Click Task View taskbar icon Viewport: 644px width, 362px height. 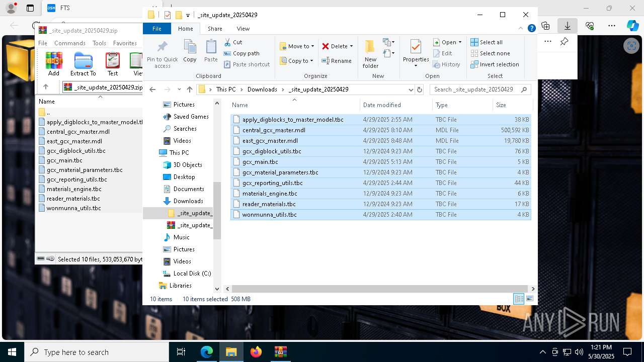click(x=182, y=352)
